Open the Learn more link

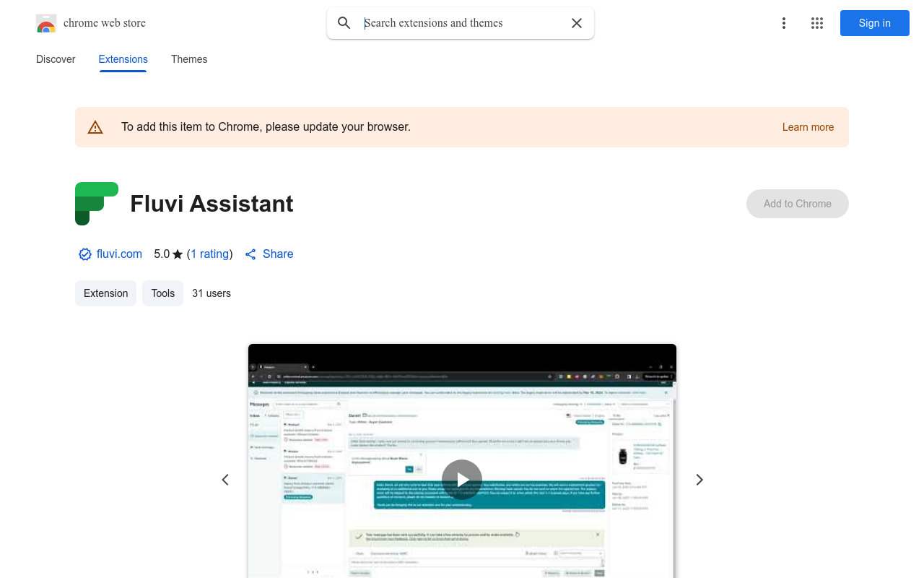808,127
